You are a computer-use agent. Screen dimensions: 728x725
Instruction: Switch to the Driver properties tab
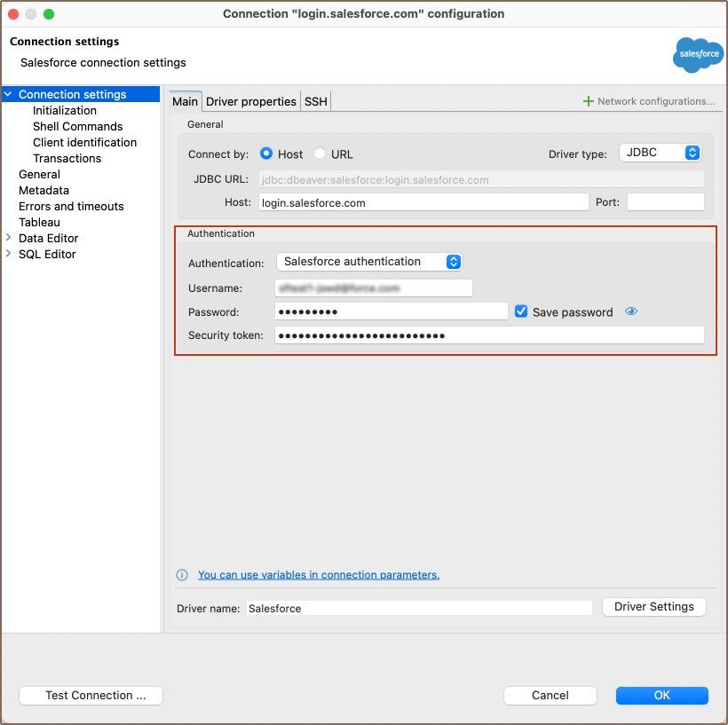coord(250,101)
